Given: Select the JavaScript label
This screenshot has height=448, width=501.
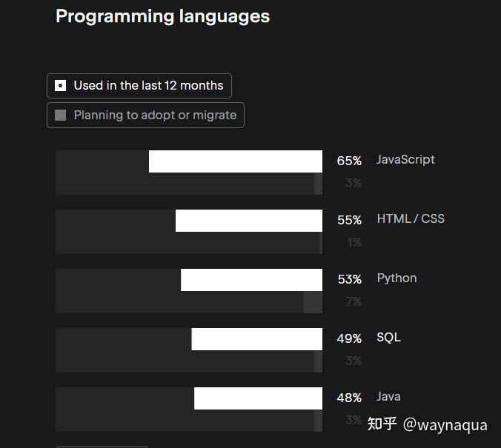Looking at the screenshot, I should (x=405, y=160).
